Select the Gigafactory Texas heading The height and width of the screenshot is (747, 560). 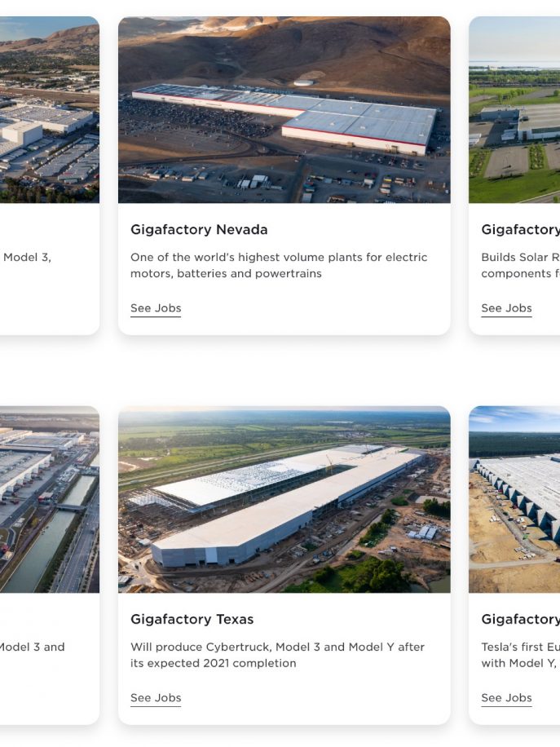click(192, 619)
